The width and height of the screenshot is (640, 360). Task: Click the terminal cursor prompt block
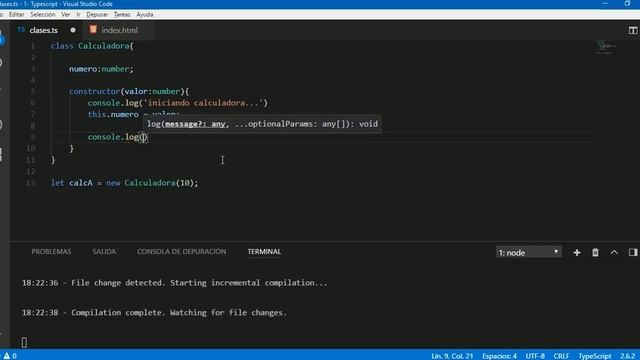click(24, 342)
